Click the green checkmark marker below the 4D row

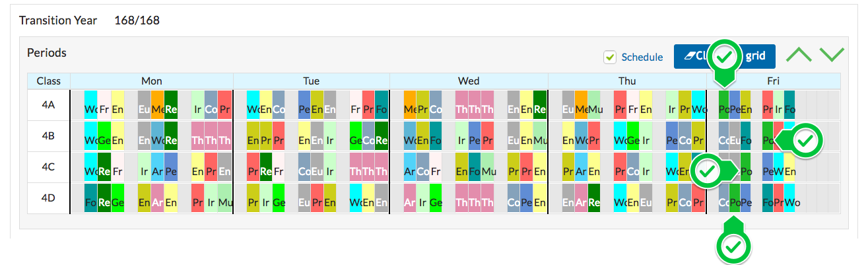coord(733,246)
